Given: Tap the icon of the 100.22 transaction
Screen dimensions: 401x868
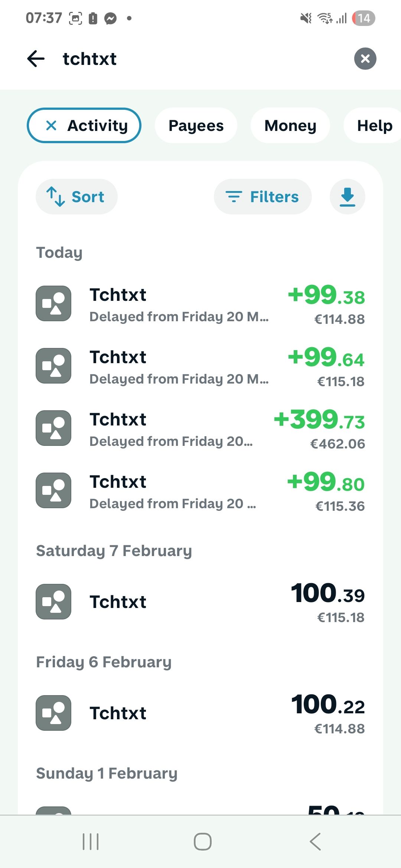Looking at the screenshot, I should point(53,713).
